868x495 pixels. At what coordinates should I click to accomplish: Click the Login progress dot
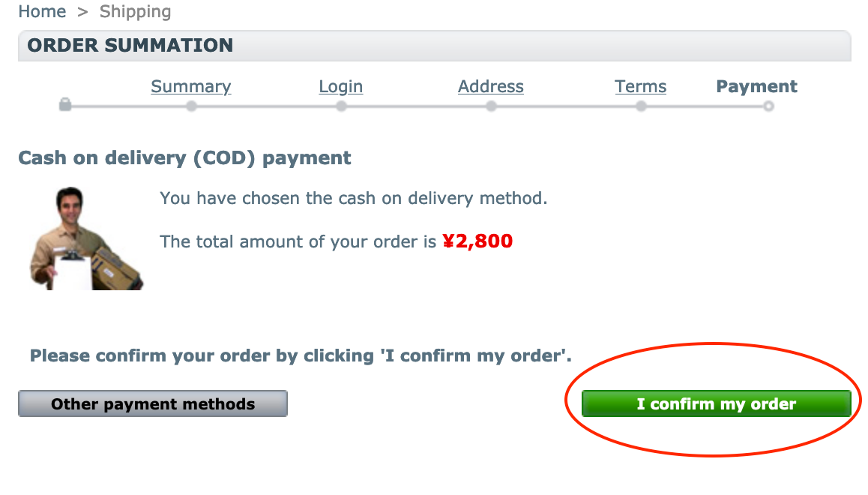[342, 106]
